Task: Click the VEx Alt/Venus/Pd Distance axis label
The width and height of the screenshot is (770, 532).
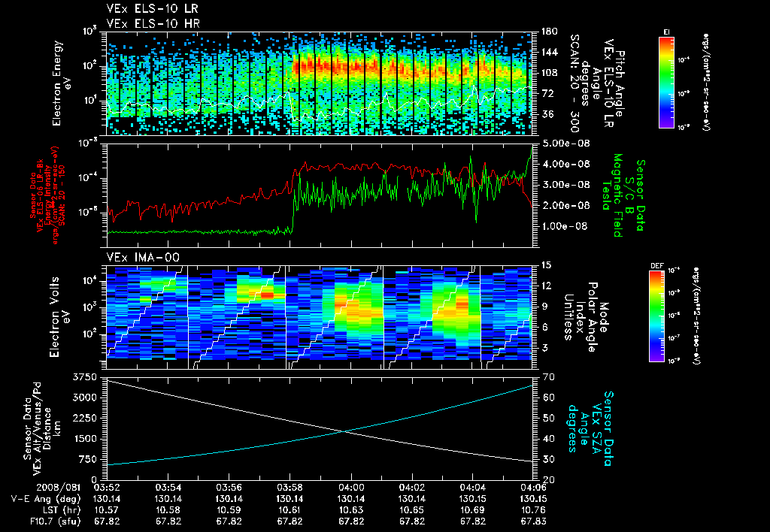Action: [42, 428]
